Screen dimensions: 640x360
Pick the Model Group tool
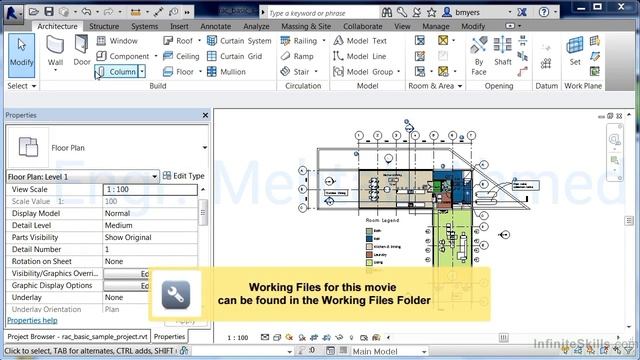pyautogui.click(x=363, y=72)
